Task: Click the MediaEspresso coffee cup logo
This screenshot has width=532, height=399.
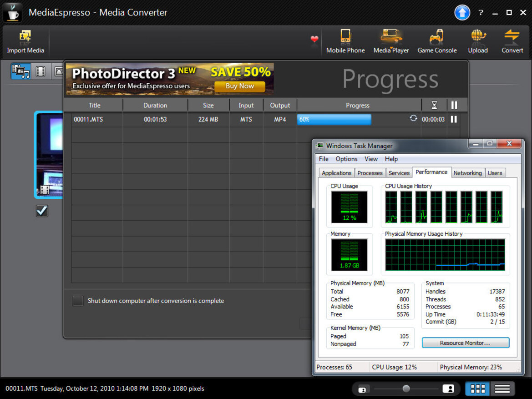Action: (13, 12)
